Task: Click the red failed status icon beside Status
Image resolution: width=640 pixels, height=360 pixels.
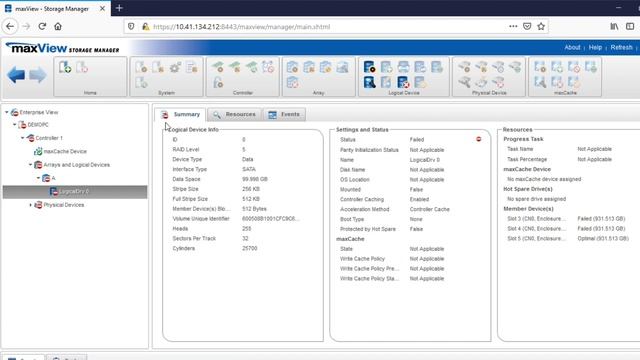Action: [478, 139]
